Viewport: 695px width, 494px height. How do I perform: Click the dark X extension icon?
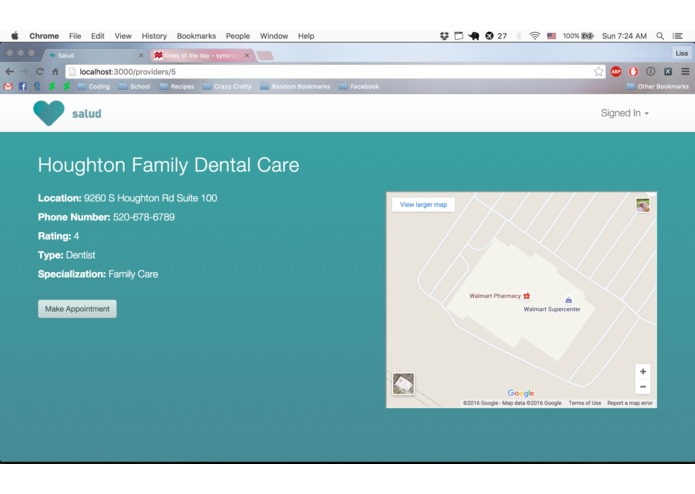point(668,71)
